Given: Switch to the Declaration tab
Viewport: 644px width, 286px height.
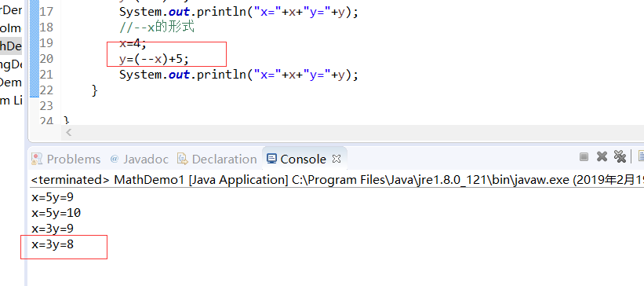Looking at the screenshot, I should coord(216,159).
